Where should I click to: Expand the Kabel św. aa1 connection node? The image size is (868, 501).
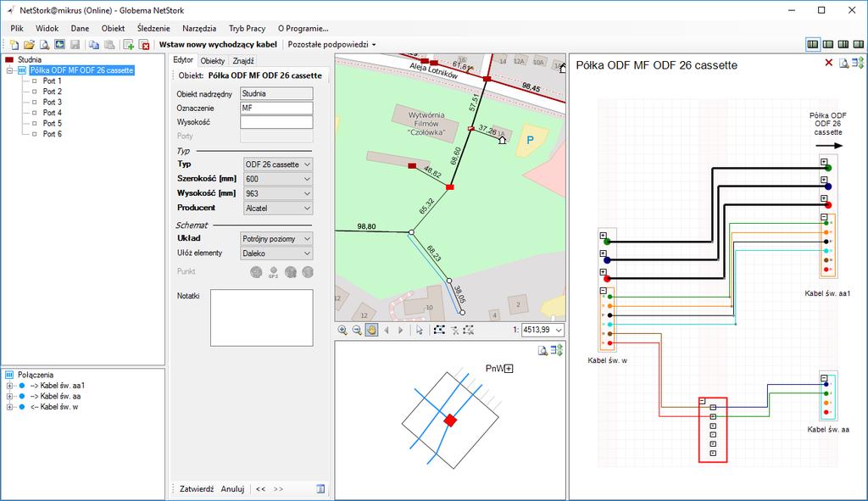[9, 386]
